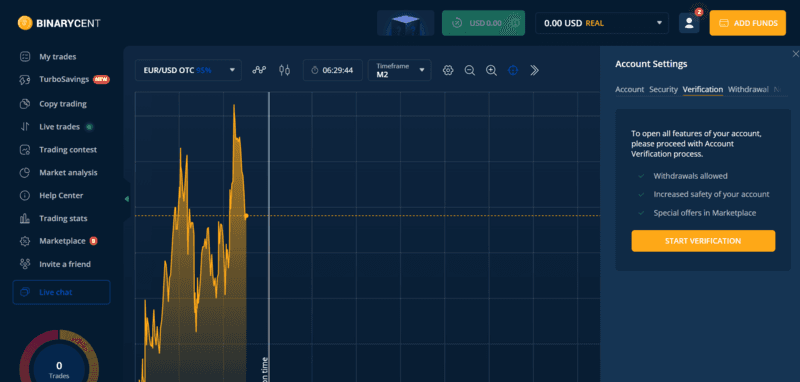This screenshot has width=800, height=382.
Task: Click the Trading contest sidebar icon
Action: point(24,150)
